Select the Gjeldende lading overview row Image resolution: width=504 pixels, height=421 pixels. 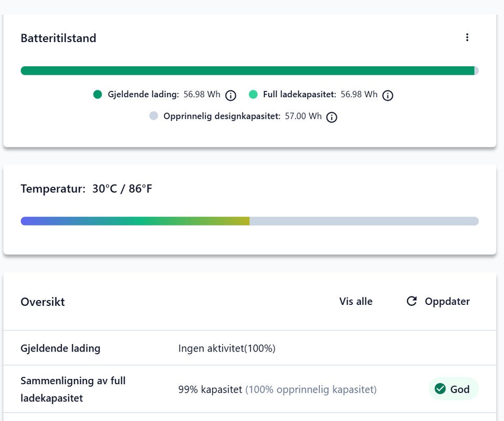click(249, 348)
